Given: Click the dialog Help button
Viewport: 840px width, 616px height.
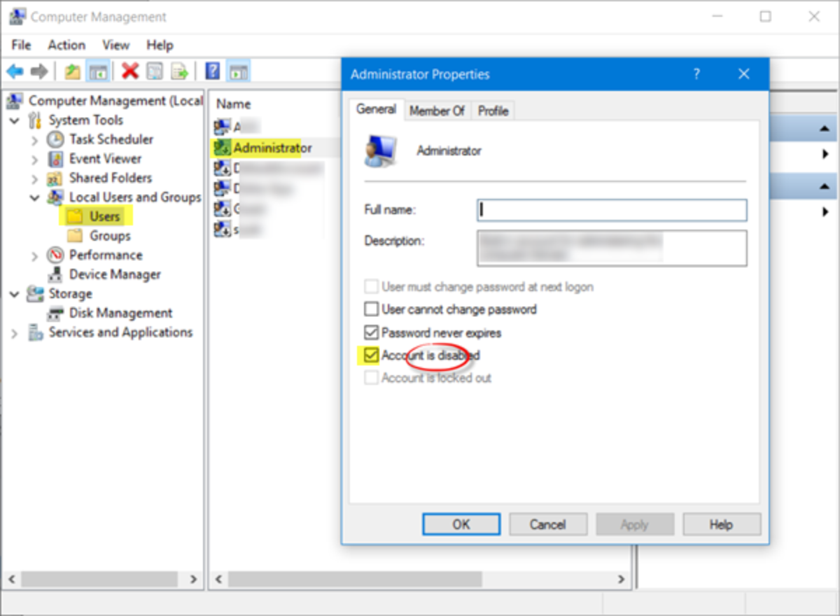Looking at the screenshot, I should point(721,524).
